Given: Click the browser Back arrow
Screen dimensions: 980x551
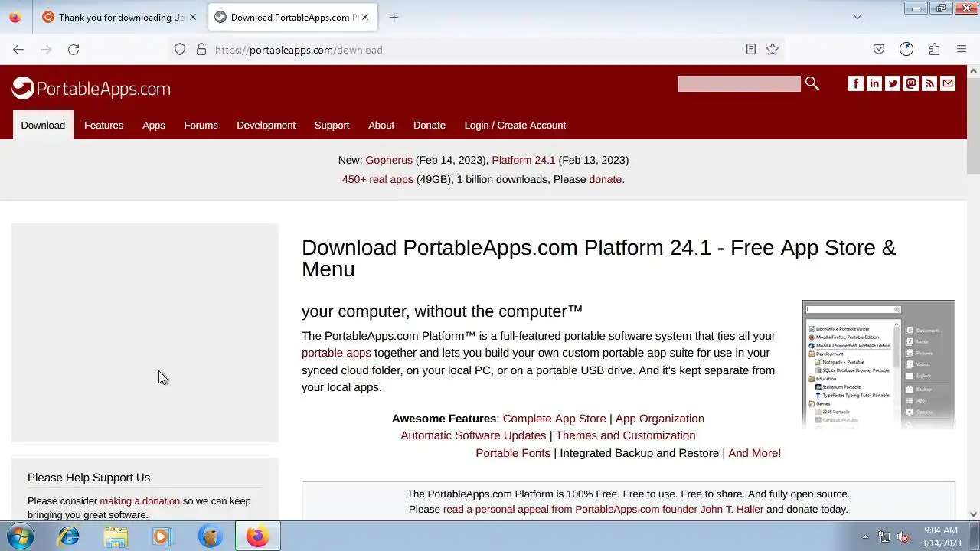Looking at the screenshot, I should coord(18,49).
